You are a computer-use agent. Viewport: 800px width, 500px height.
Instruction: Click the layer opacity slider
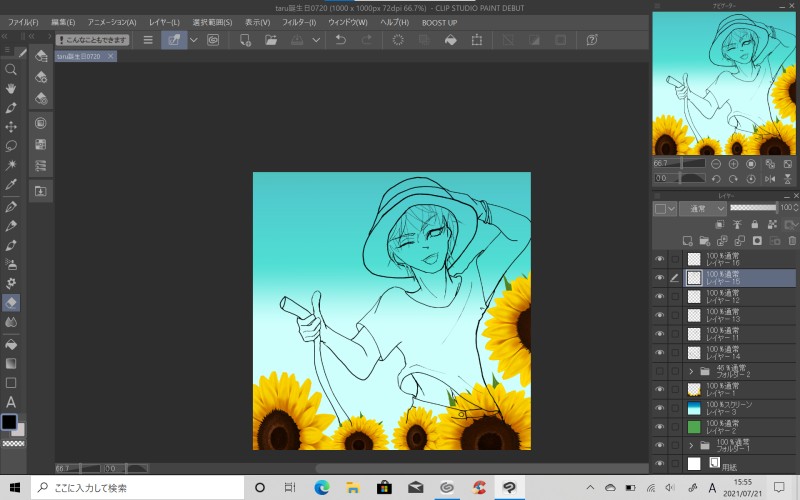click(x=752, y=208)
